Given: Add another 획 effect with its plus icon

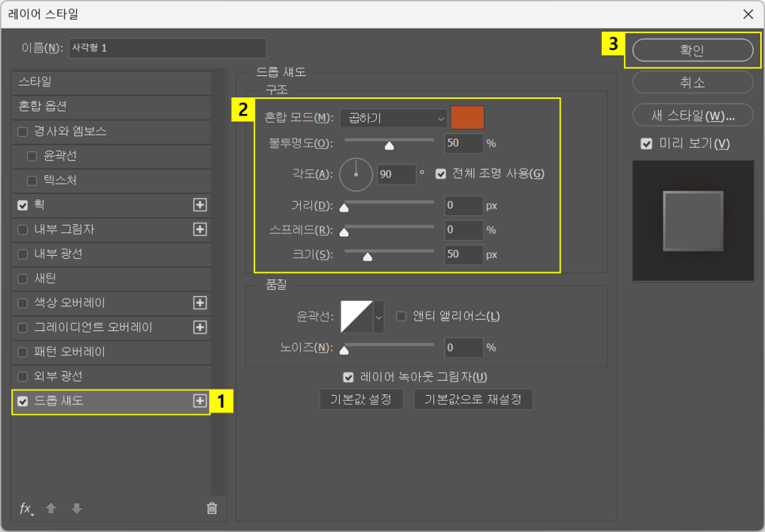Looking at the screenshot, I should pos(200,205).
